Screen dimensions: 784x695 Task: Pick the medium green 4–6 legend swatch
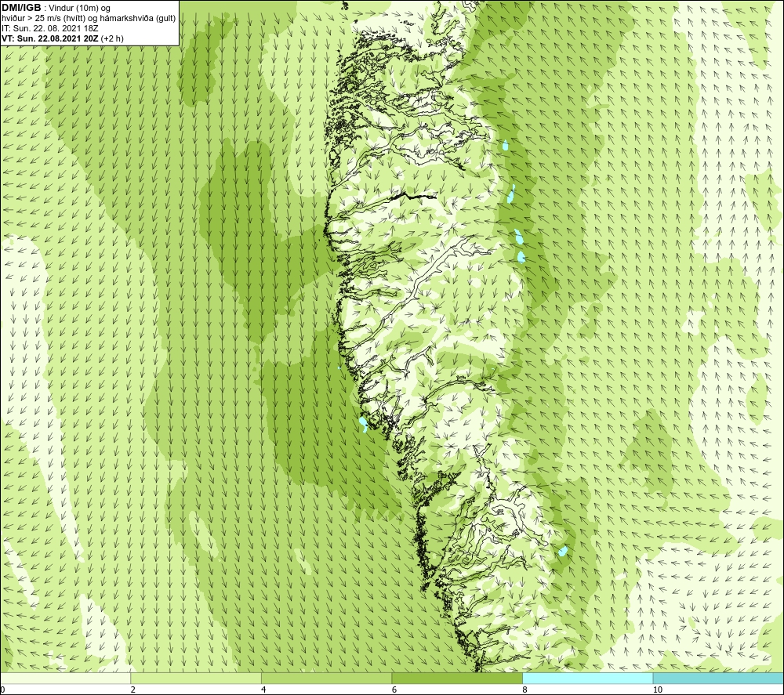point(326,678)
